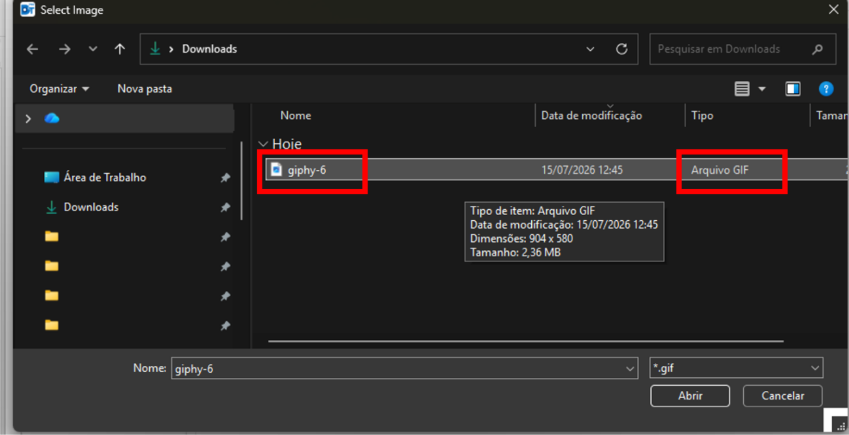Sort by the Tipo column header
Image resolution: width=849 pixels, height=435 pixels.
point(702,116)
